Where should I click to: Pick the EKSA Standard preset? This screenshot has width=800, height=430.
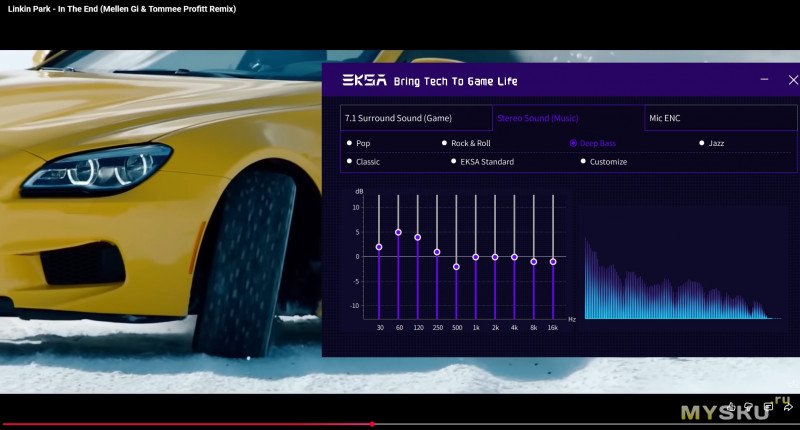(453, 161)
